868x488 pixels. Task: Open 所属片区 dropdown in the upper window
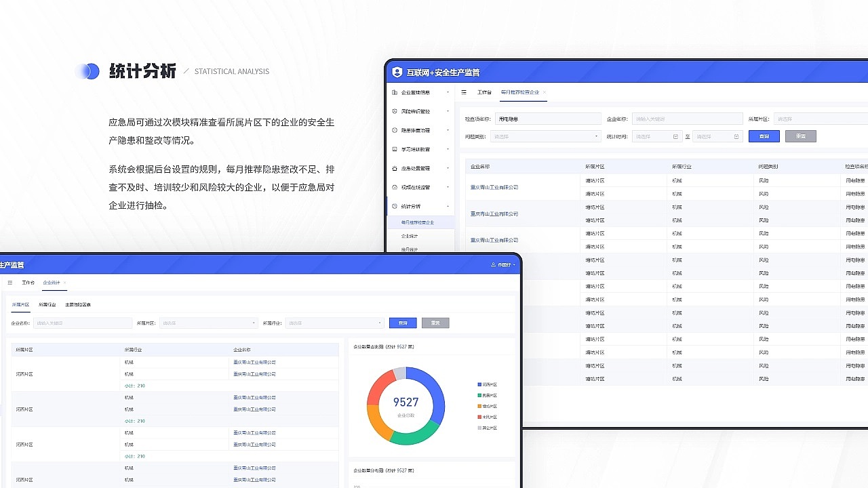coord(821,119)
